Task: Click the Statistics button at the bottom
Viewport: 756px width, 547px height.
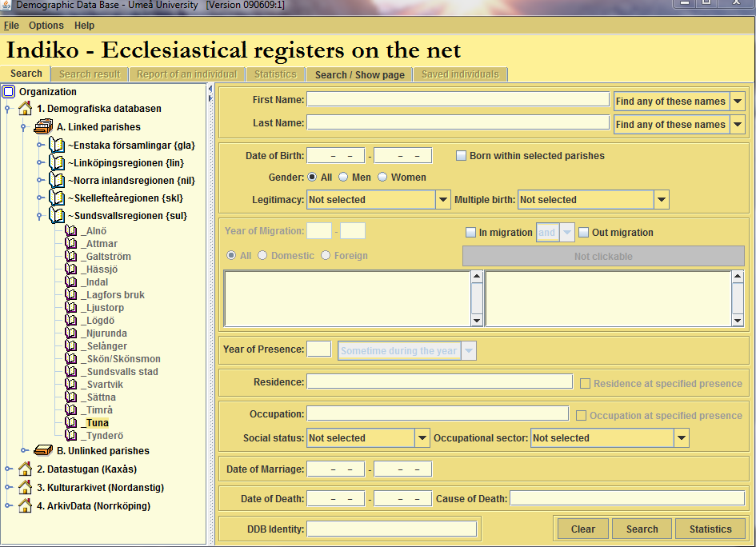Action: tap(710, 529)
